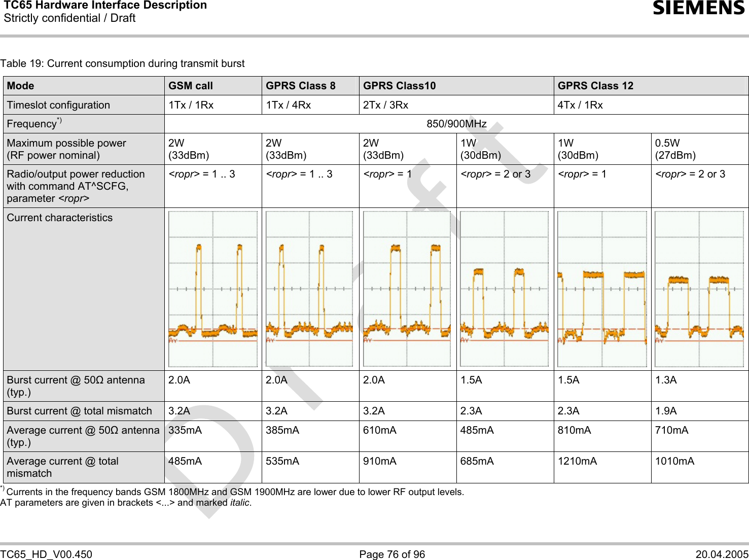749x560 pixels.
Task: Click the 'Strictly confidential / Draft' header line
Action: [x=70, y=18]
